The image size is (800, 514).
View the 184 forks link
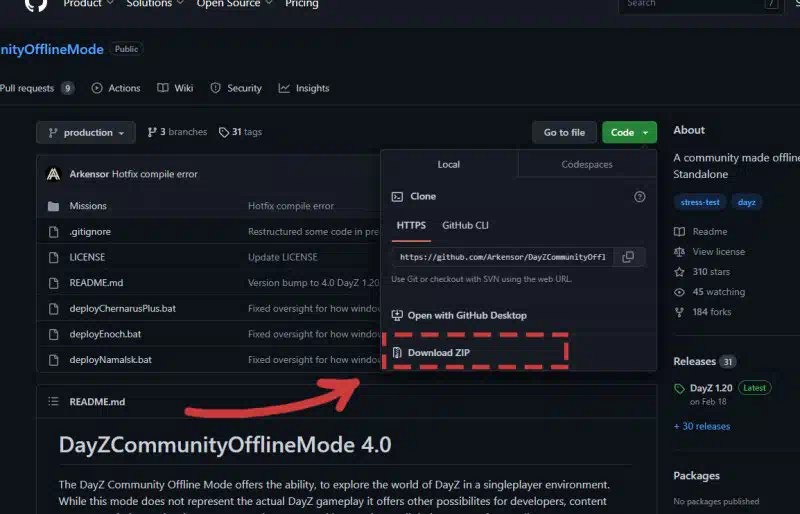[712, 311]
